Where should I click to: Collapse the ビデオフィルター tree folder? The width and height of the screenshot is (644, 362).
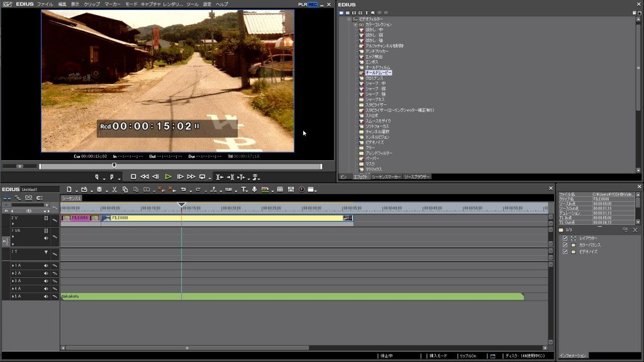(348, 19)
